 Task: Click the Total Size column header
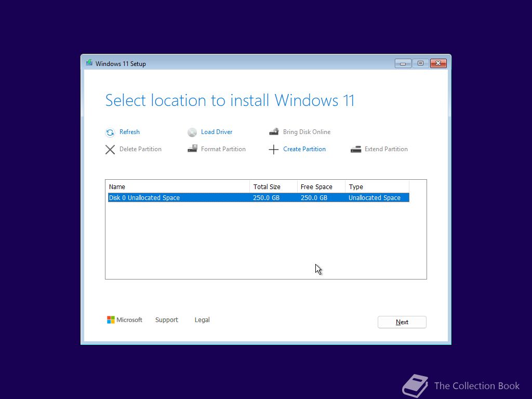tap(273, 187)
